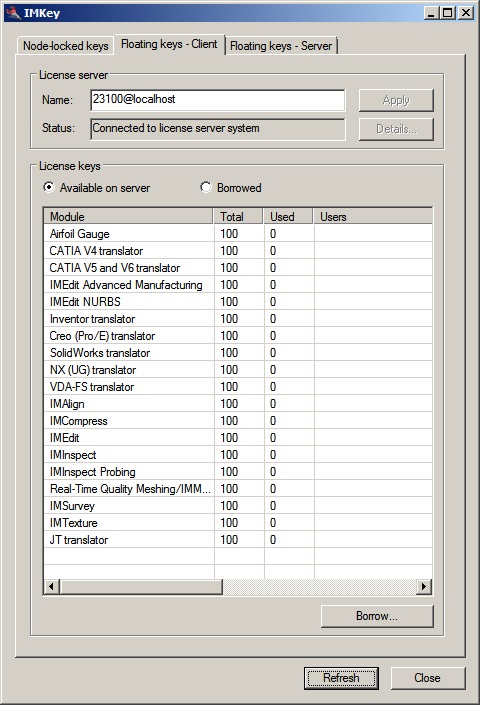The image size is (480, 705).
Task: Click Total value 100 for Airfoil Gauge
Action: pos(229,234)
